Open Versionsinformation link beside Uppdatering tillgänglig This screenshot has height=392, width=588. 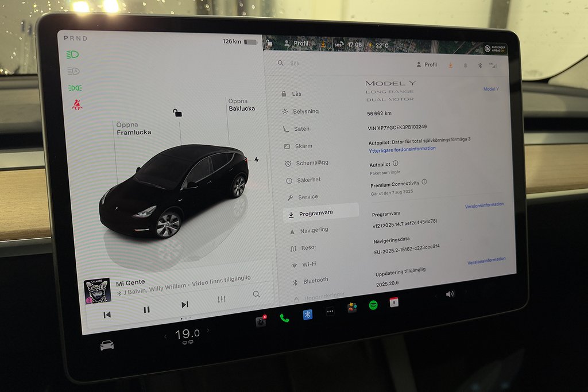[486, 261]
